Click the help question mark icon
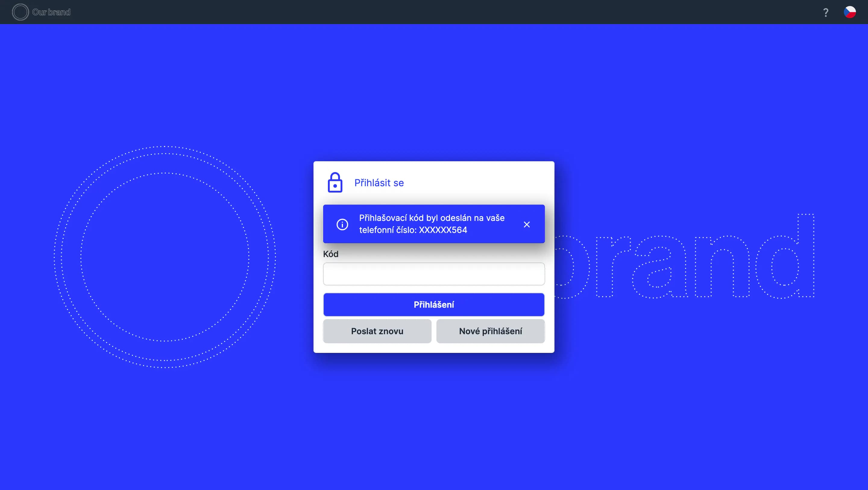 826,12
